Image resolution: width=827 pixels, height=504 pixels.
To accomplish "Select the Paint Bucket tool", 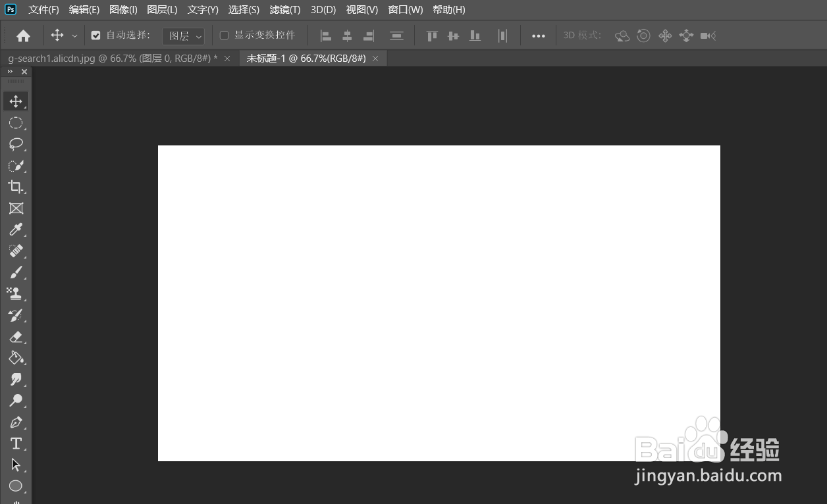I will (x=16, y=358).
